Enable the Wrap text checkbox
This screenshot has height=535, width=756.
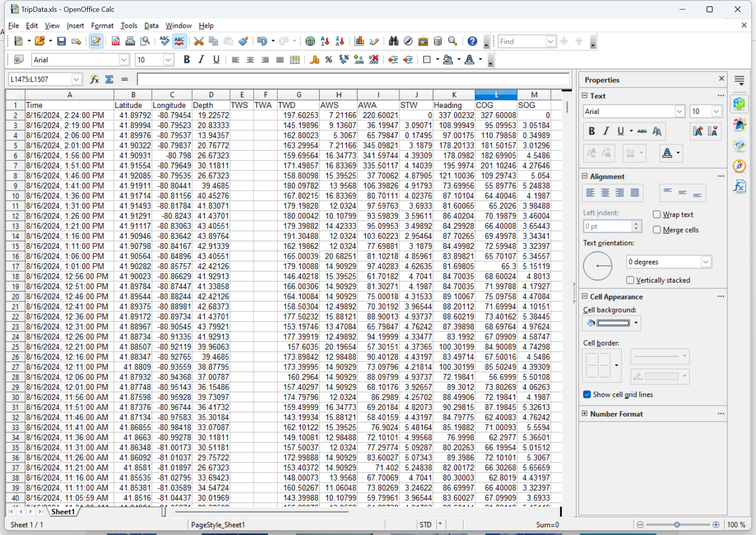pos(657,214)
